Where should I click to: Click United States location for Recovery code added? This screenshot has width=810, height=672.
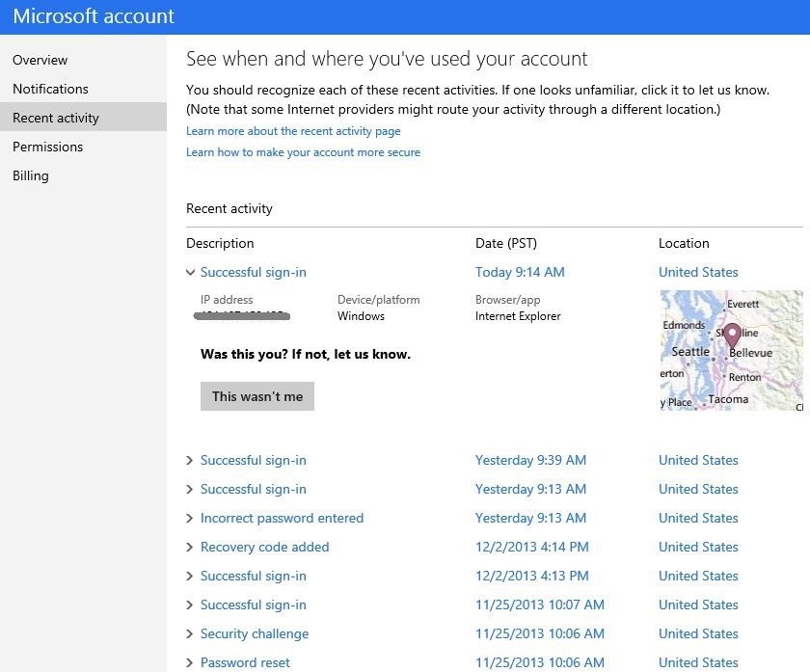tap(698, 547)
